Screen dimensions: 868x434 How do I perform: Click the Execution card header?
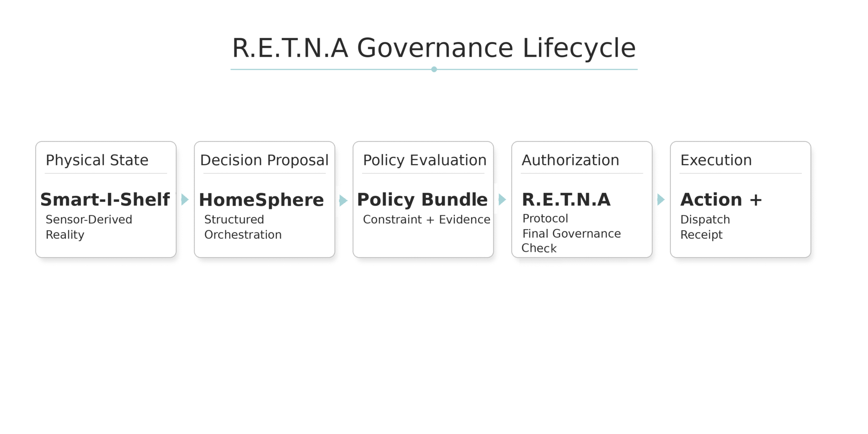716,160
